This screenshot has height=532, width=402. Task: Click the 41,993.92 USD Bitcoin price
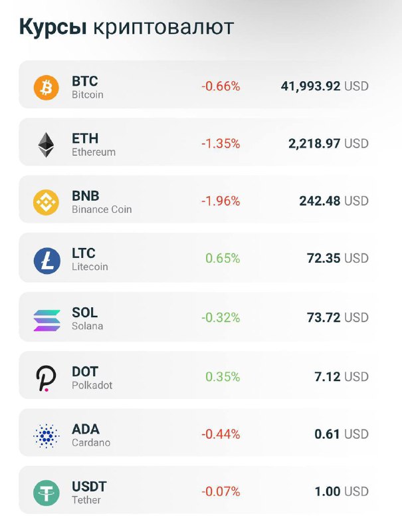click(324, 86)
